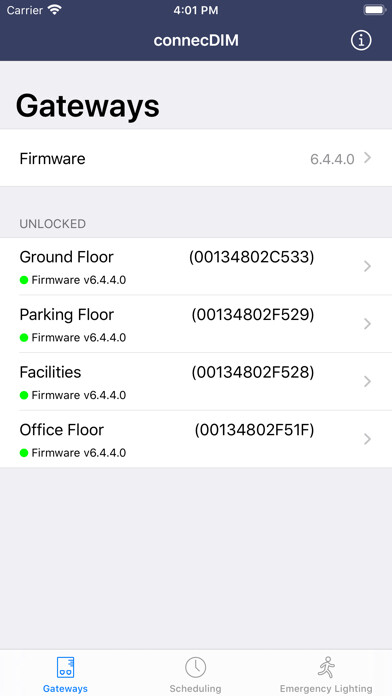This screenshot has width=392, height=696.
Task: Click Firmware v6.4.4.0 under Office Floor
Action: click(x=79, y=453)
